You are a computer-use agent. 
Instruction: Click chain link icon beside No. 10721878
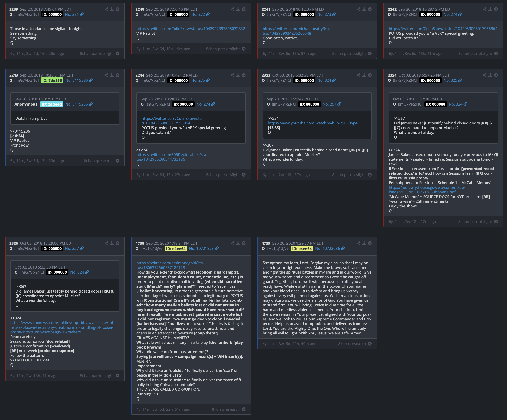tap(217, 248)
